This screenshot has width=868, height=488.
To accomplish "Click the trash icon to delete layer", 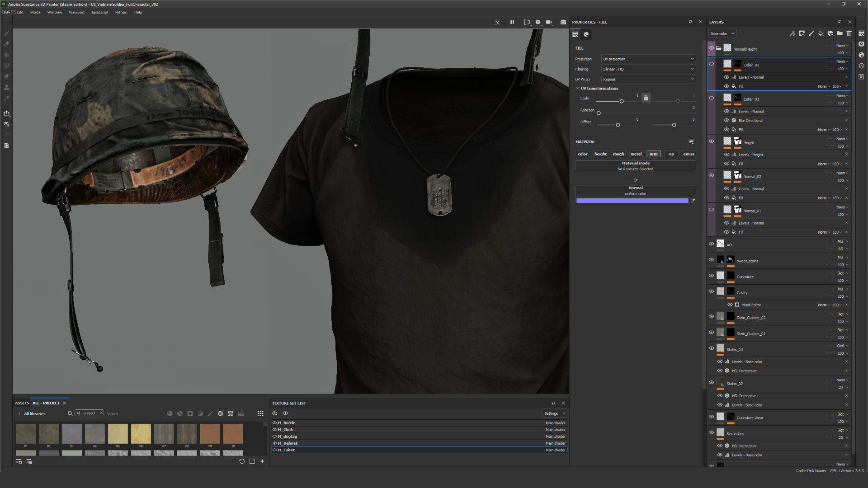I will [849, 33].
